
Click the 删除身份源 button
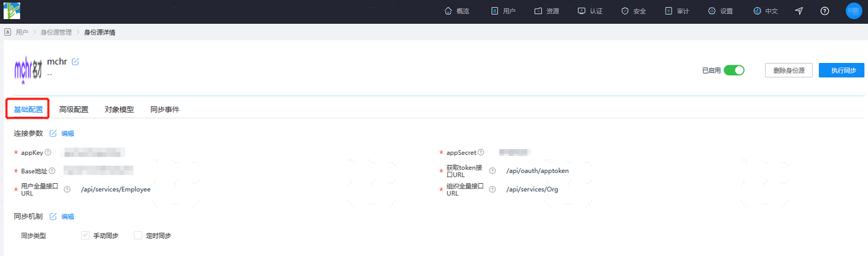[789, 71]
